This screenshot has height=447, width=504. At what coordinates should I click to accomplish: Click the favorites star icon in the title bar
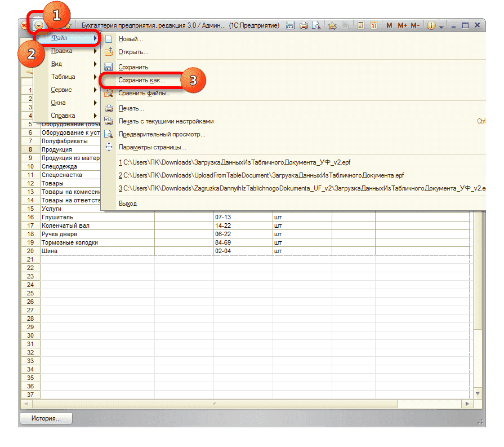click(x=332, y=25)
